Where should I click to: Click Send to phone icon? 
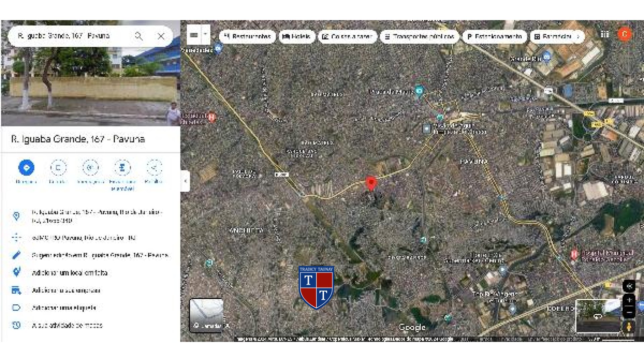tap(122, 168)
